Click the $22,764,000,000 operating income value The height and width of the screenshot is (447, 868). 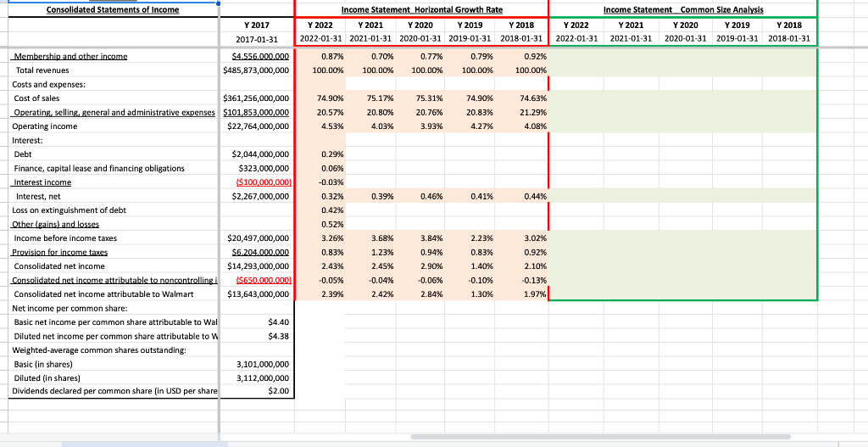(x=258, y=126)
